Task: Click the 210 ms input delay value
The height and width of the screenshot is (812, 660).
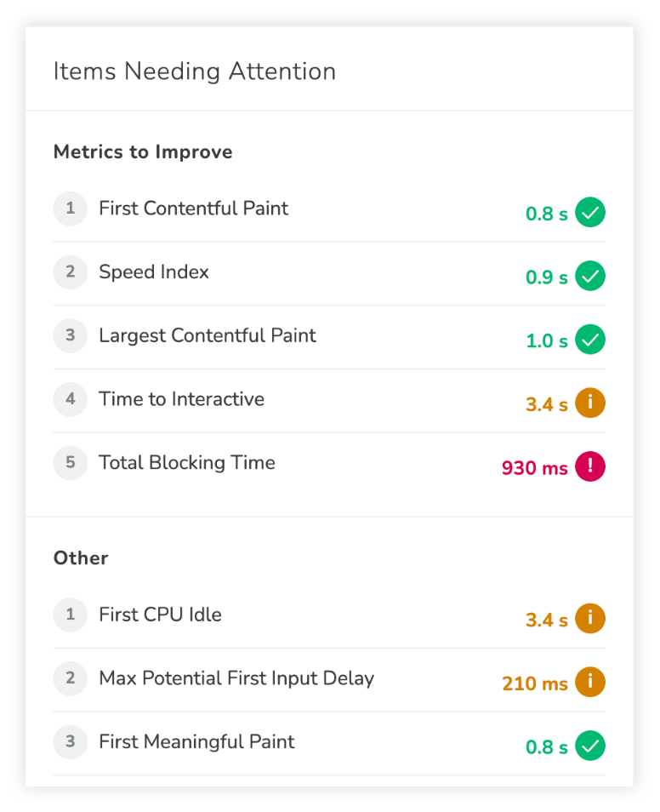Action: 535,683
